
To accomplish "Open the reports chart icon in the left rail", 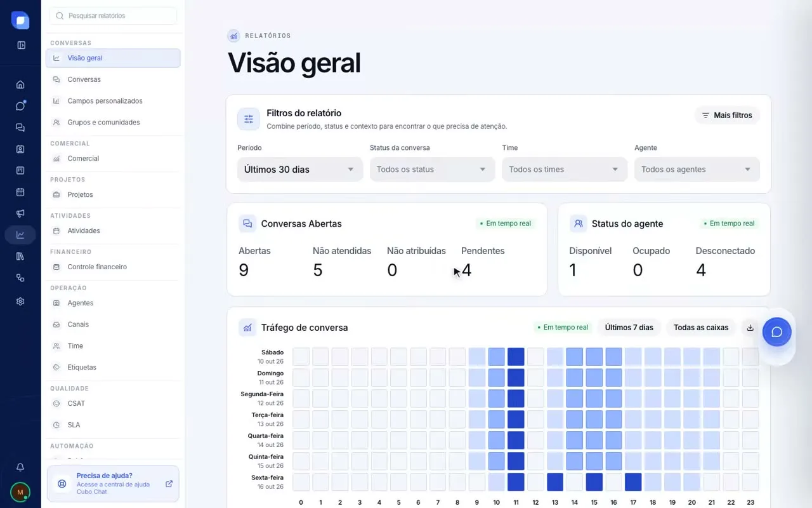I will pyautogui.click(x=20, y=235).
